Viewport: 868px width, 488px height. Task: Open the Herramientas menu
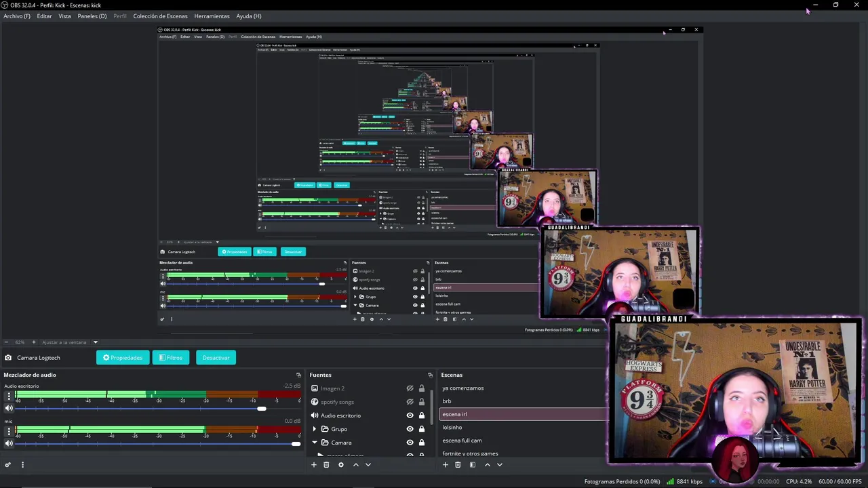(x=212, y=16)
